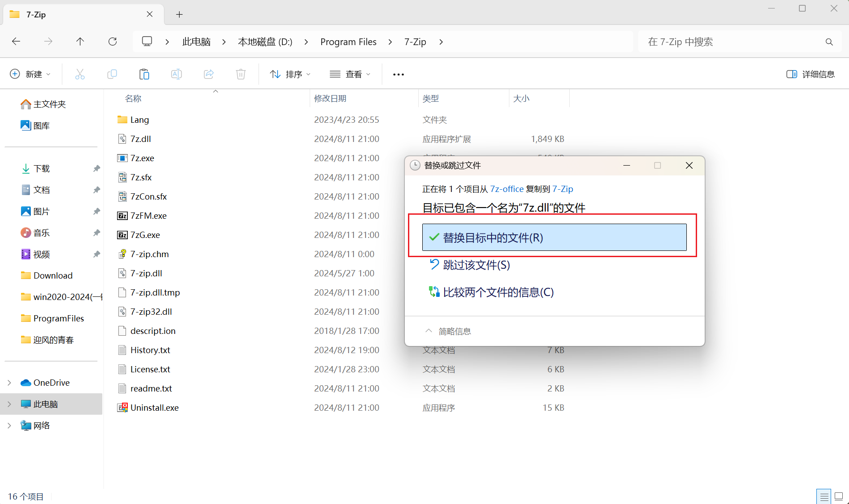Select the 7zFM.exe file icon
Viewport: 849px width, 504px height.
pyautogui.click(x=122, y=216)
